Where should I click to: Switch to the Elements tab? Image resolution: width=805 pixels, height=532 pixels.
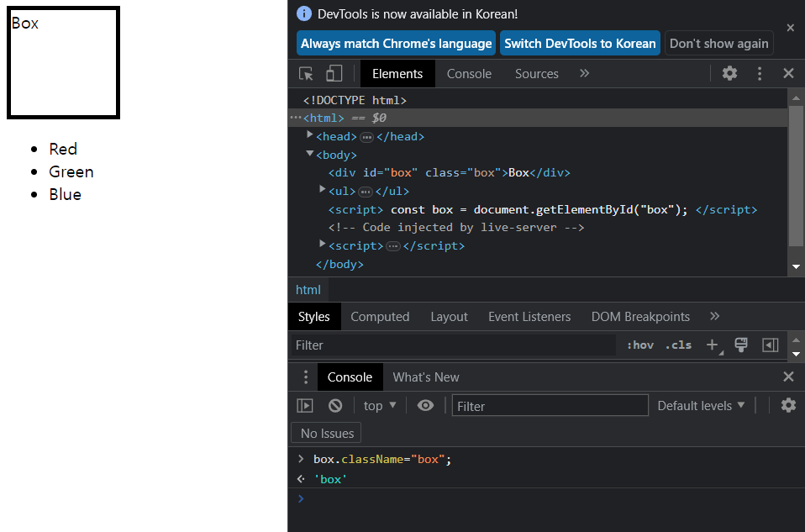coord(397,73)
